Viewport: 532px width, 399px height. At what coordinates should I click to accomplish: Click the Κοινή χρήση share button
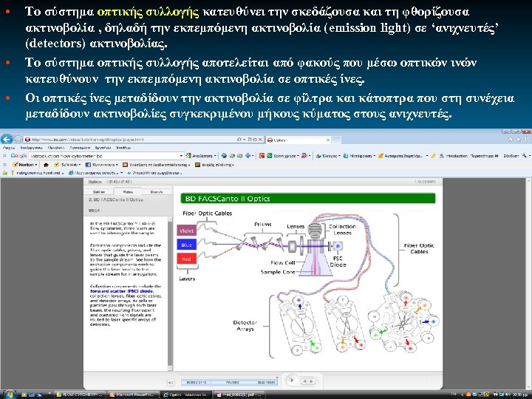282,156
